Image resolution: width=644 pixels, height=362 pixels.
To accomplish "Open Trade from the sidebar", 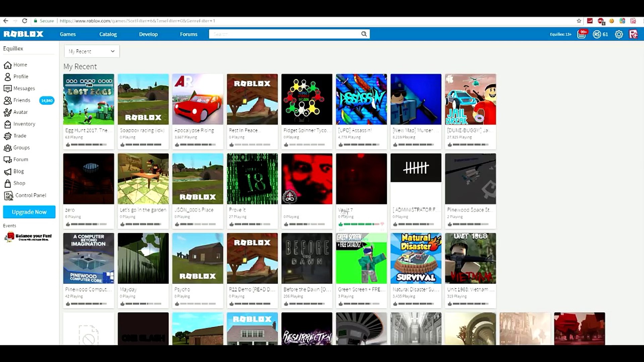I will [x=19, y=136].
